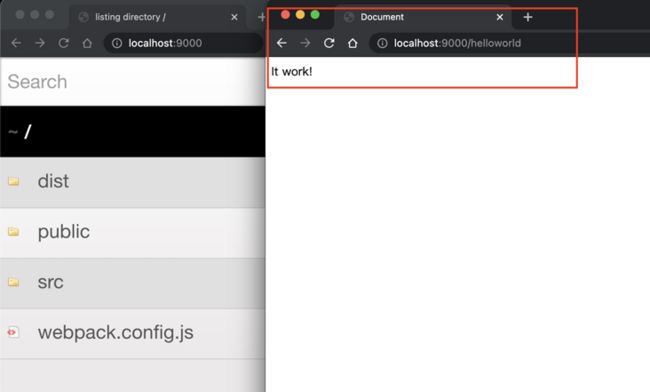Close the listing directory tab
The width and height of the screenshot is (650, 392).
click(234, 17)
